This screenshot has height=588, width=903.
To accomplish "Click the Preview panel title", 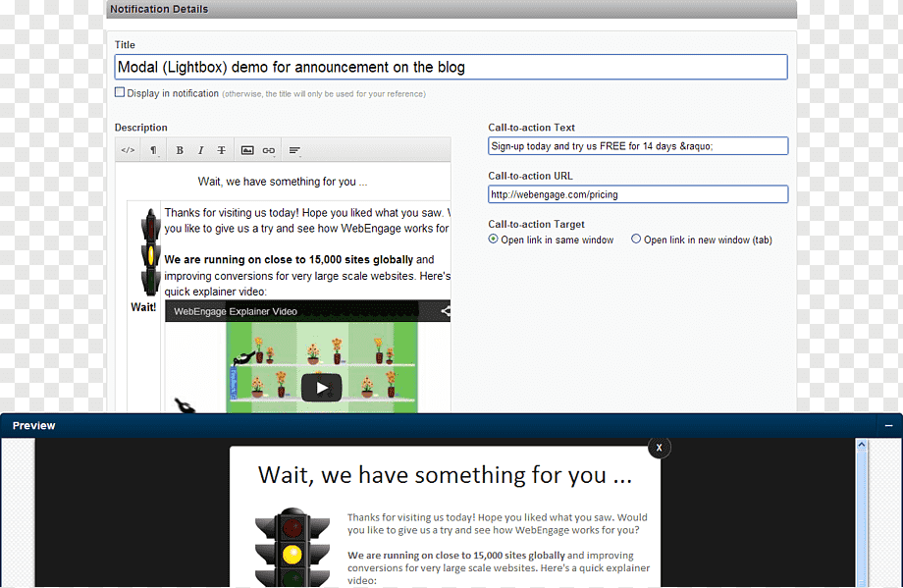I will (34, 426).
